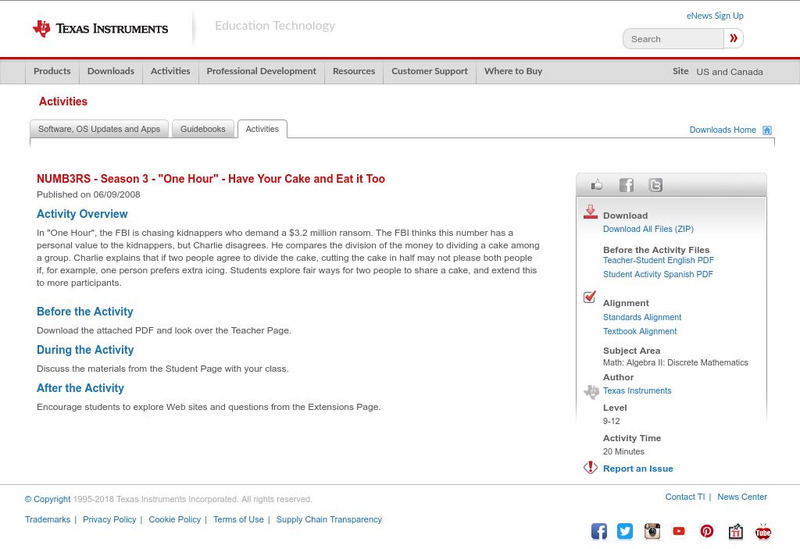Click the red Activities page heading
Screen dimensions: 800x549
[63, 102]
